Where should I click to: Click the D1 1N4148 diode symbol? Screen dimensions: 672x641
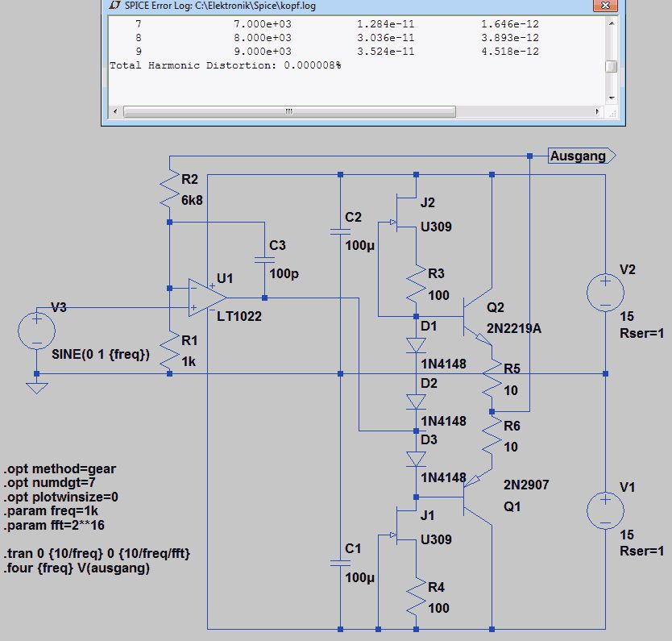pos(416,345)
